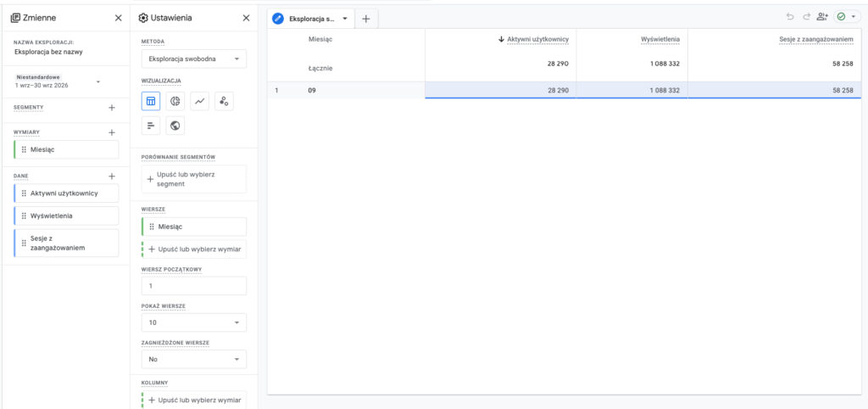Image resolution: width=868 pixels, height=409 pixels.
Task: Grab the Sesje z zaangażowaniem drag handle
Action: [24, 243]
